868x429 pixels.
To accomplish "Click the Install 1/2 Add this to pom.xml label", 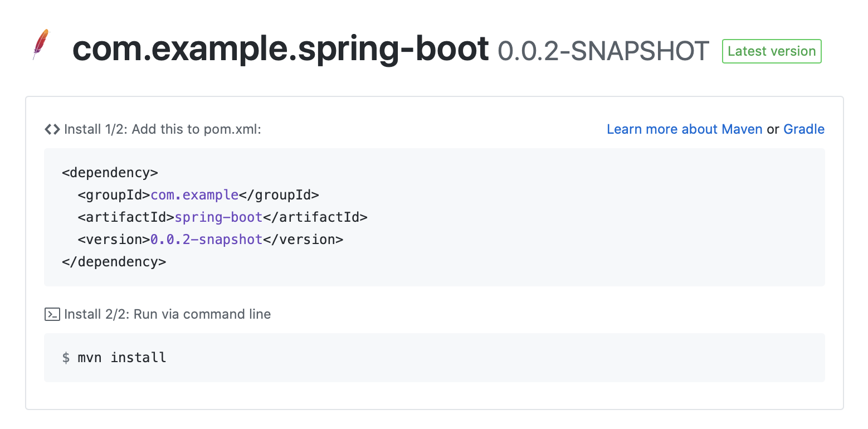I will [x=163, y=129].
